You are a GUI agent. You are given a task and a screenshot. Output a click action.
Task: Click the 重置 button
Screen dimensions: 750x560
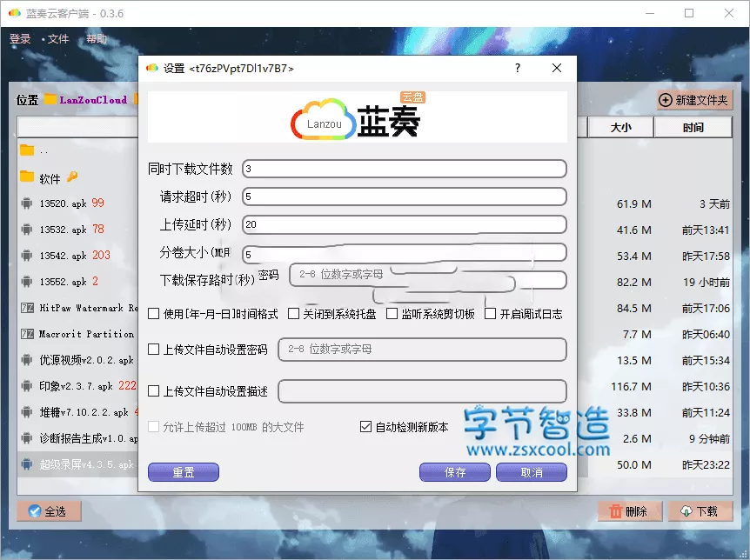[184, 472]
